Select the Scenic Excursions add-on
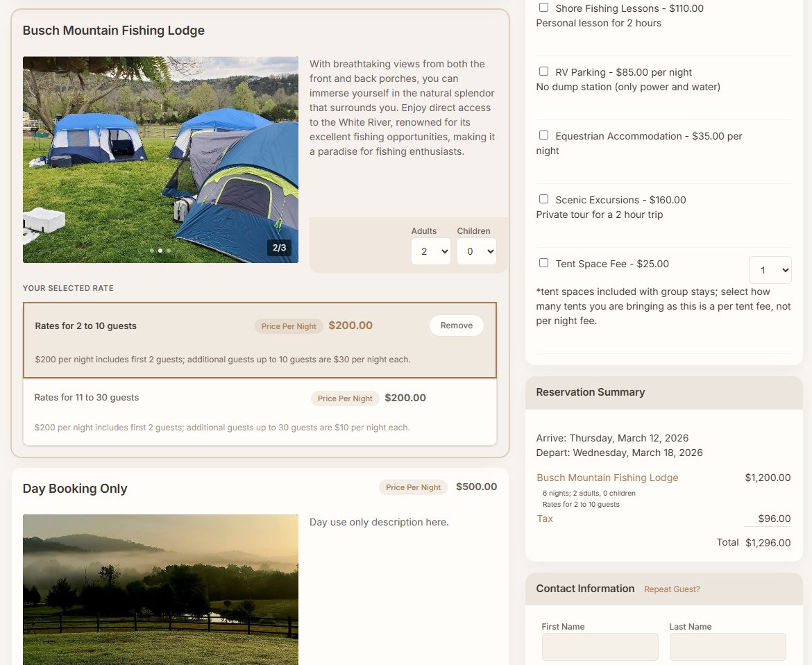Image resolution: width=812 pixels, height=665 pixels. 543,199
